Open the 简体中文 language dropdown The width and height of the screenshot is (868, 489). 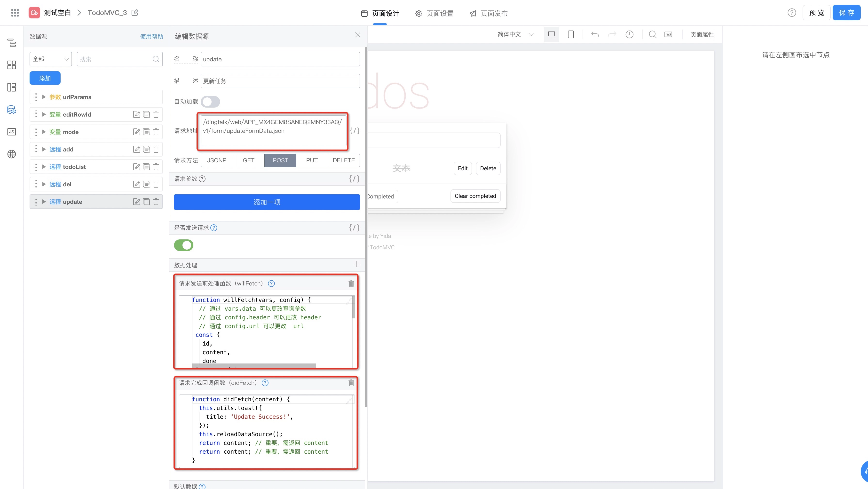[x=515, y=34]
